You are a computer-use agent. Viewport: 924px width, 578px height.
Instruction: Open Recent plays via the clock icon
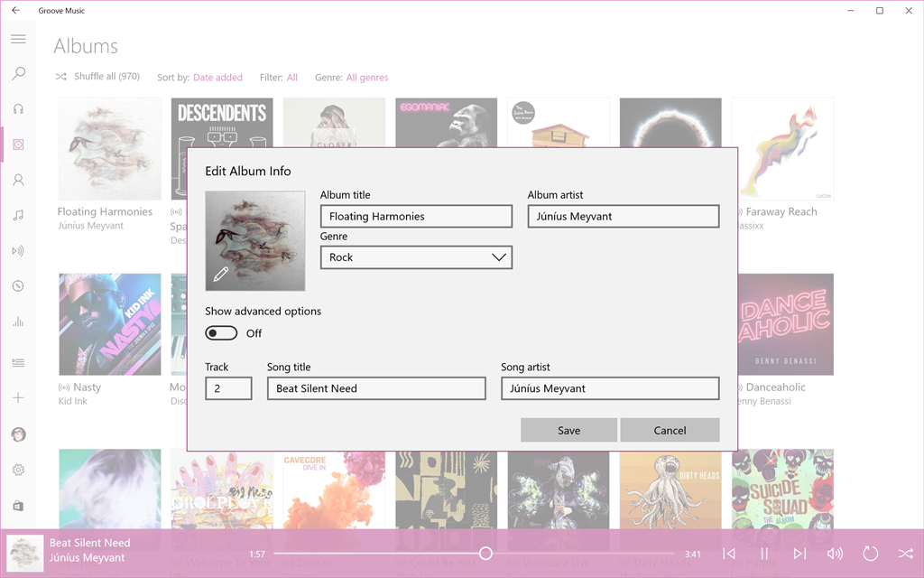(18, 286)
